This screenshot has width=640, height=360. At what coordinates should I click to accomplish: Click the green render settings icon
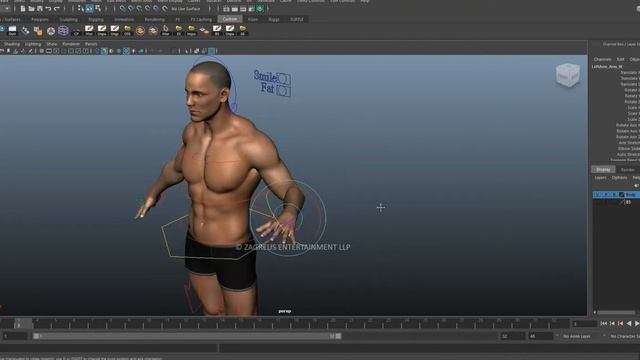(260, 9)
